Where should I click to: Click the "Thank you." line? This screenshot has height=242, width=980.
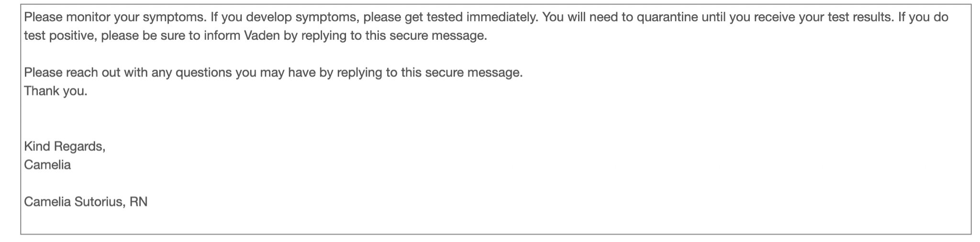pyautogui.click(x=56, y=91)
